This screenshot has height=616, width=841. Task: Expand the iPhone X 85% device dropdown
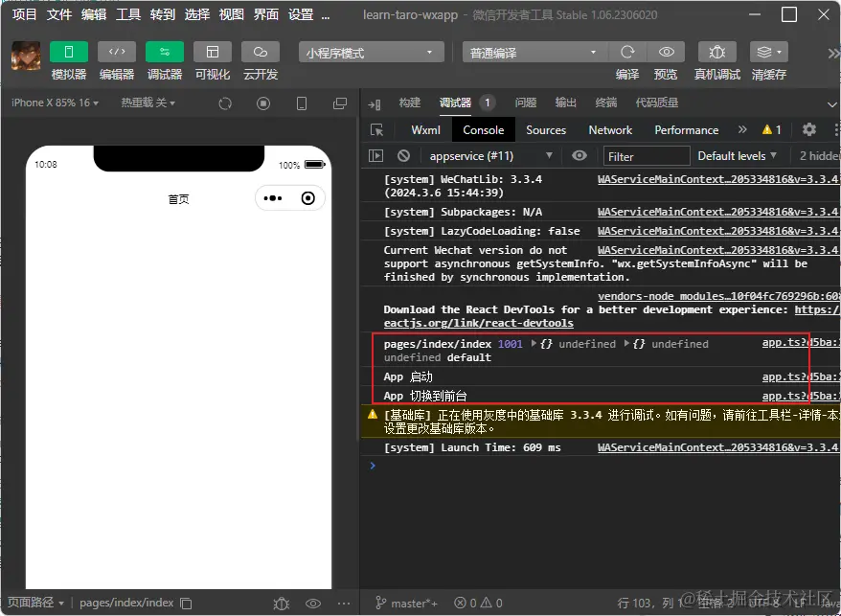tap(55, 103)
